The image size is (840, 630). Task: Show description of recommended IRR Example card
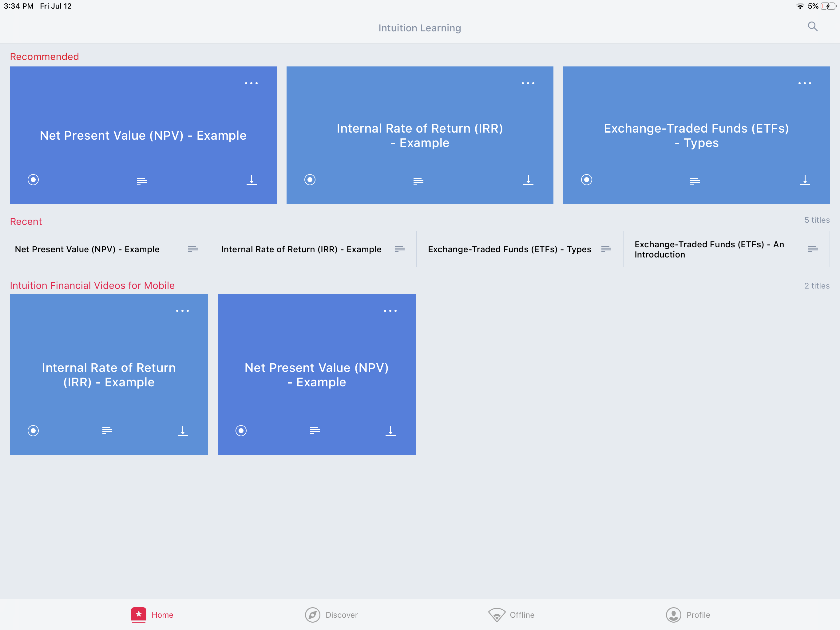coord(418,181)
